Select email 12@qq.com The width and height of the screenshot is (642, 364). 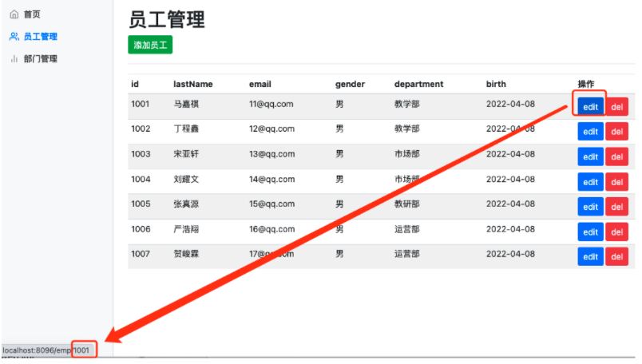point(271,129)
